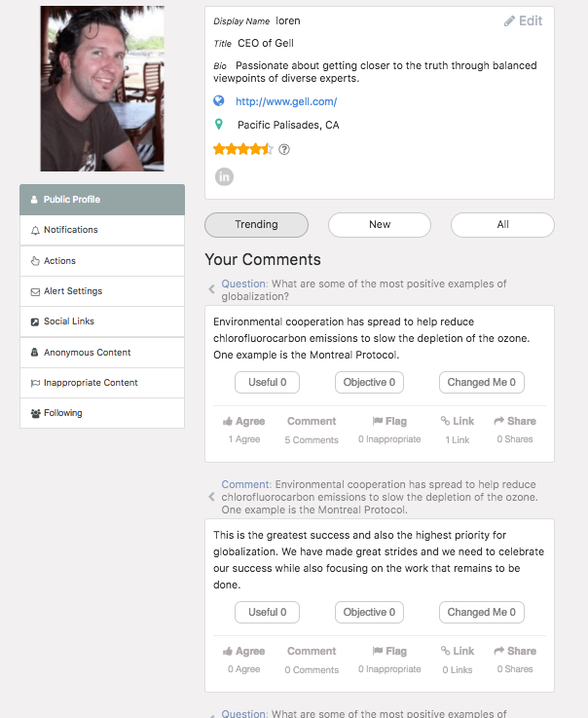This screenshot has width=588, height=718.
Task: Click the globe icon next to the website URL
Action: pos(219,101)
